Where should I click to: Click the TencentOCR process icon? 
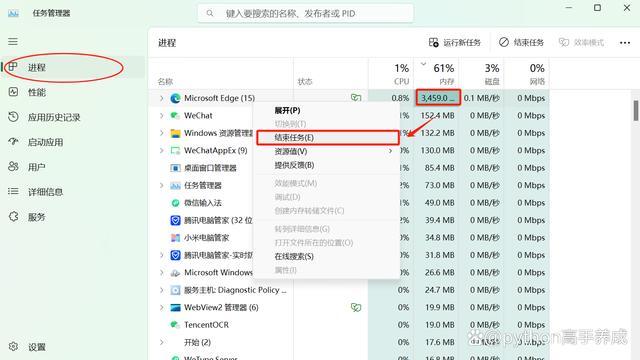(175, 325)
